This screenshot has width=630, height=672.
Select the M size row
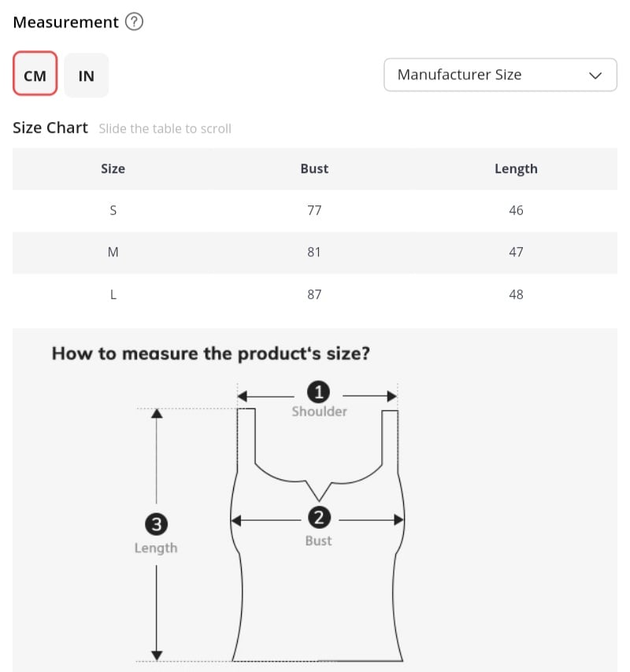pyautogui.click(x=113, y=253)
